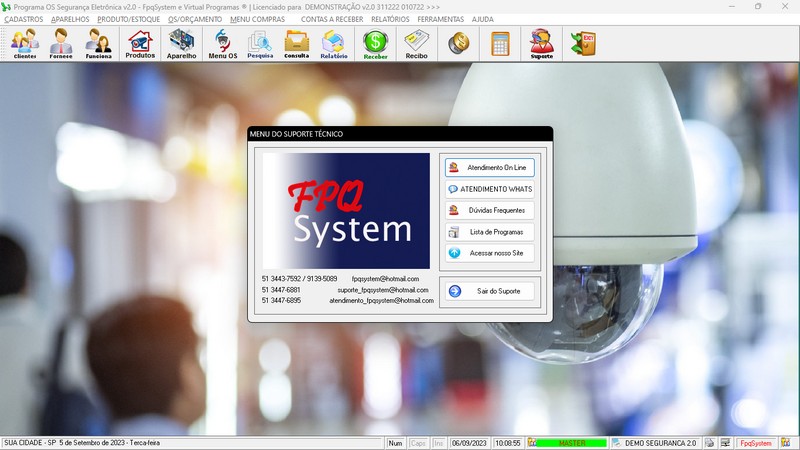
Task: Open the PRODUTO/ESTOQUE menu
Action: tap(129, 19)
